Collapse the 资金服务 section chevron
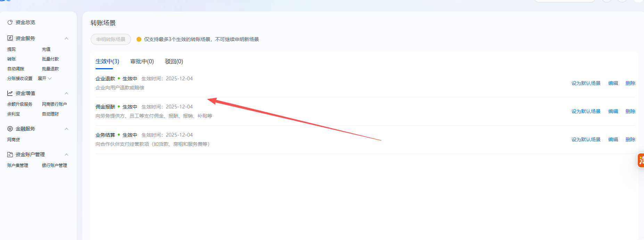644x240 pixels. [x=66, y=38]
